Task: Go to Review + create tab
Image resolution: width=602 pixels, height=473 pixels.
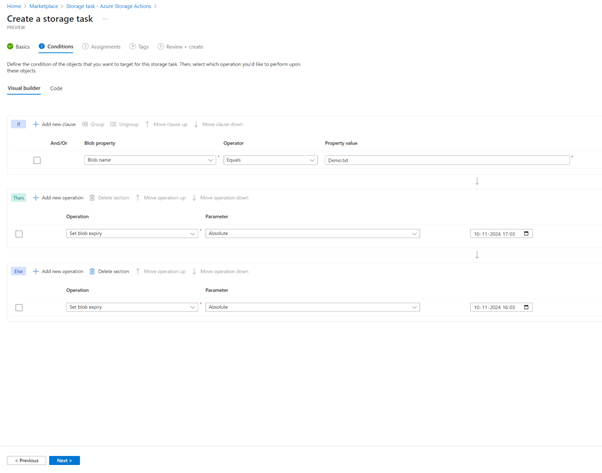Action: pos(180,47)
